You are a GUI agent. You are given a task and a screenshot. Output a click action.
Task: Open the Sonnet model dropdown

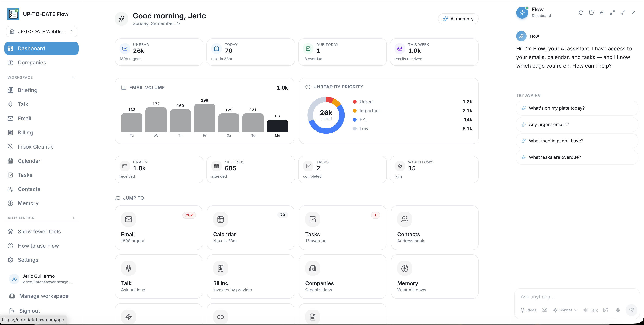565,310
